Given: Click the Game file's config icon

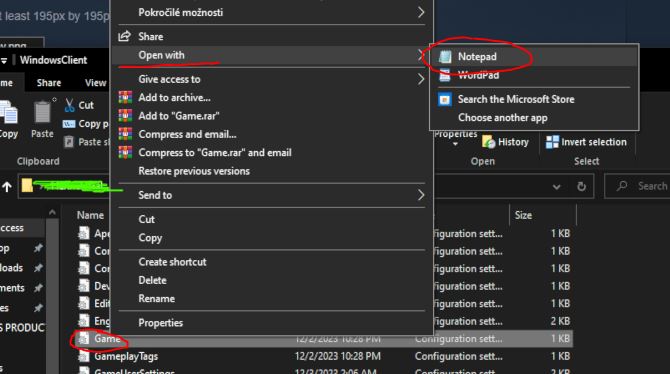Looking at the screenshot, I should tap(84, 339).
